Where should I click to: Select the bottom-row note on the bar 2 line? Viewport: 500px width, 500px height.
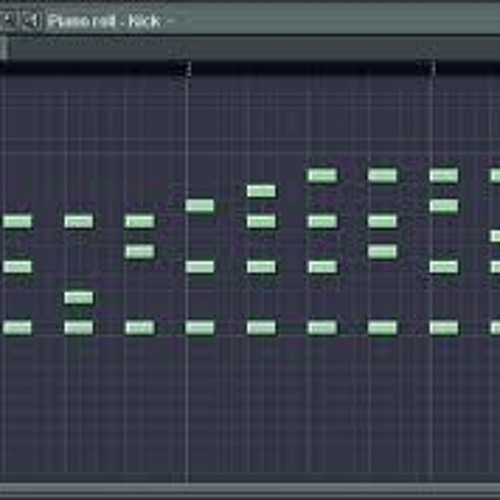(x=200, y=328)
